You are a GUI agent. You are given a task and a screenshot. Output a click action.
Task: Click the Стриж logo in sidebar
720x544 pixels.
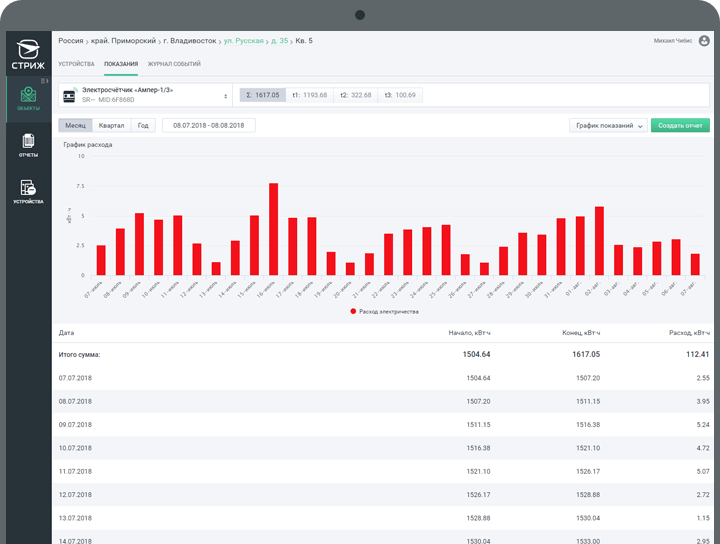pyautogui.click(x=29, y=52)
